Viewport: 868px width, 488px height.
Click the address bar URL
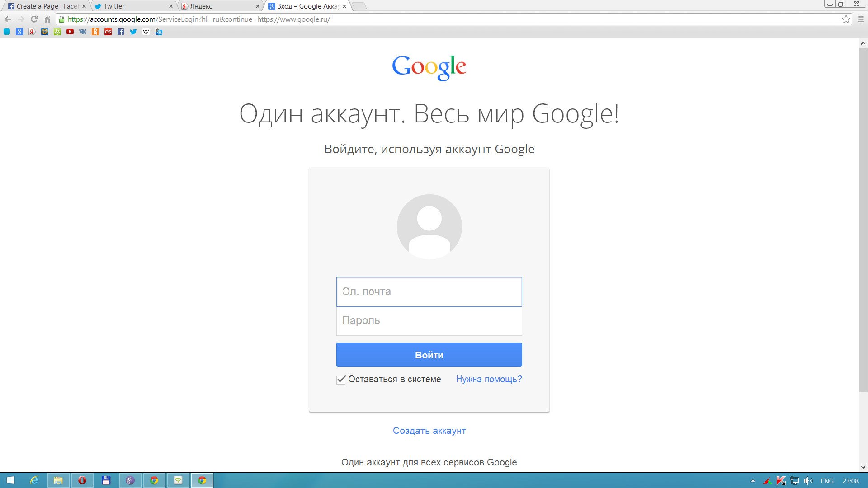[198, 19]
